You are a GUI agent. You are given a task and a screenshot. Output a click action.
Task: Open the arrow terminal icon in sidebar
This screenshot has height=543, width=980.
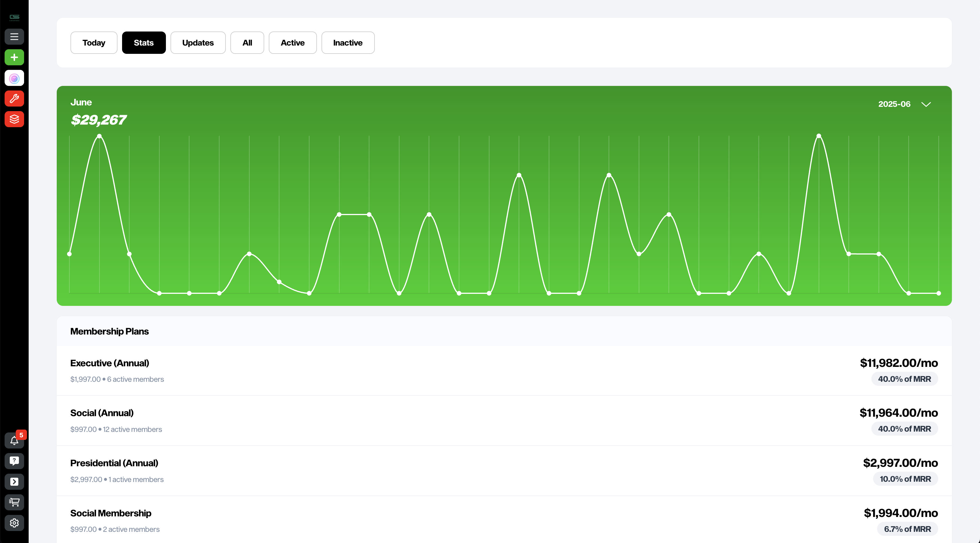(x=14, y=482)
